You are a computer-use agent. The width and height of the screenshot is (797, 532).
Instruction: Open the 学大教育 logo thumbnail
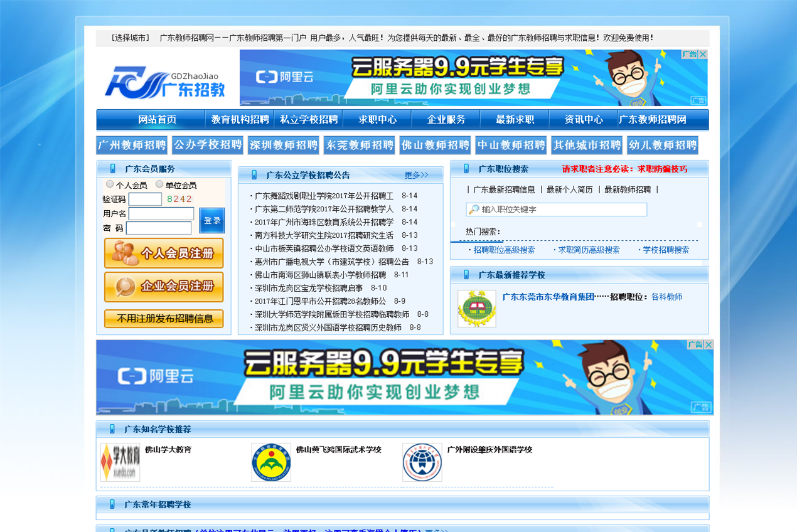click(x=120, y=462)
